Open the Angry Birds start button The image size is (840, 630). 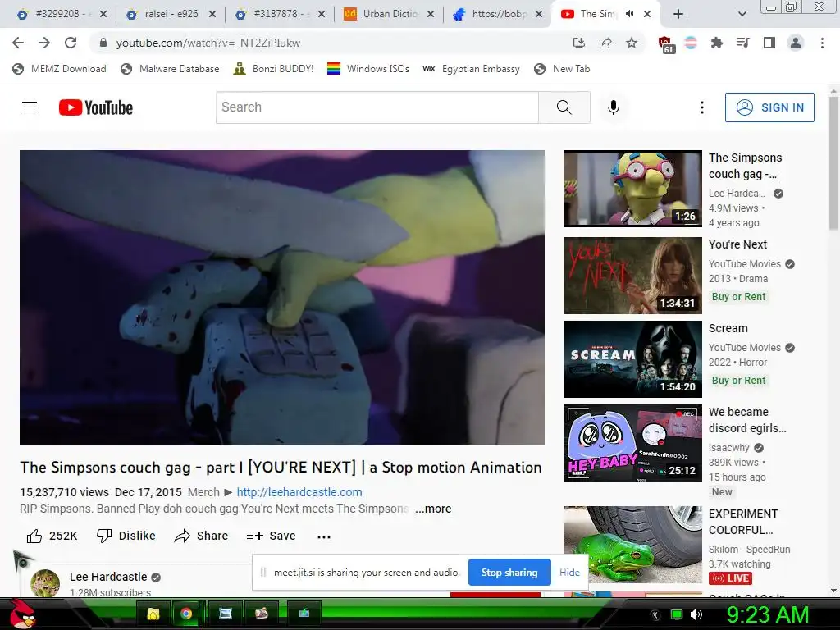(23, 614)
